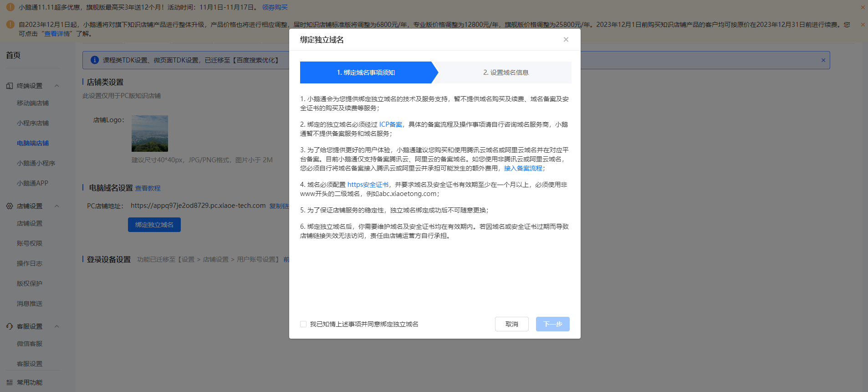The image size is (868, 392).
Task: Open the ICP备案 link
Action: pyautogui.click(x=391, y=124)
